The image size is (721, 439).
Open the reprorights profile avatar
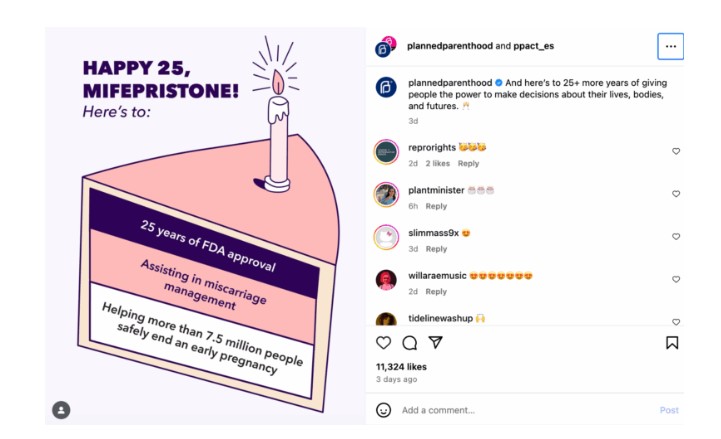pos(386,152)
